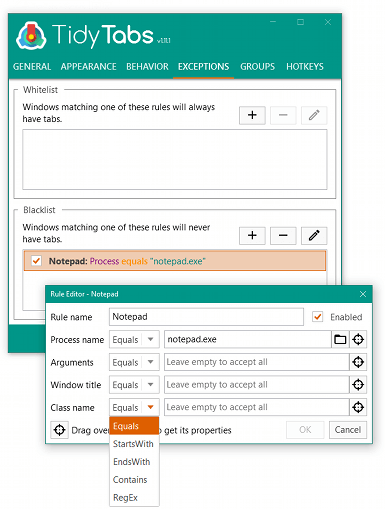
Task: Click the OK button in Rule Editor
Action: tap(305, 430)
